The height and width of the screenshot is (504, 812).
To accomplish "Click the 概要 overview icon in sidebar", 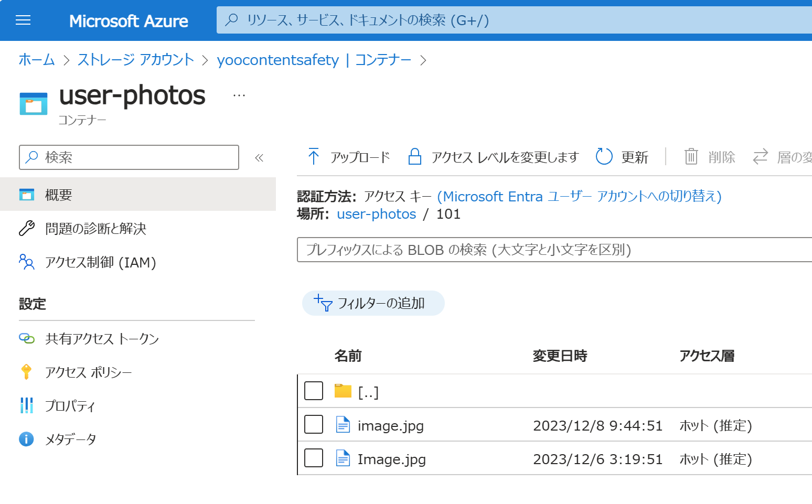I will tap(27, 195).
